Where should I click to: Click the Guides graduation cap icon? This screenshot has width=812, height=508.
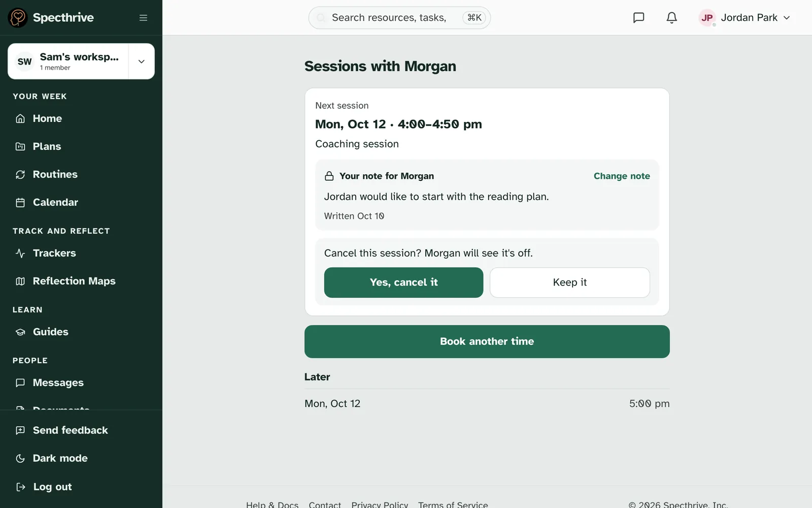[x=20, y=332]
